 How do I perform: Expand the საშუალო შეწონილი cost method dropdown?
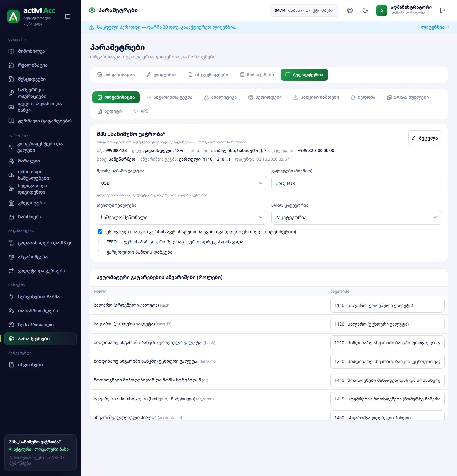coord(182,217)
